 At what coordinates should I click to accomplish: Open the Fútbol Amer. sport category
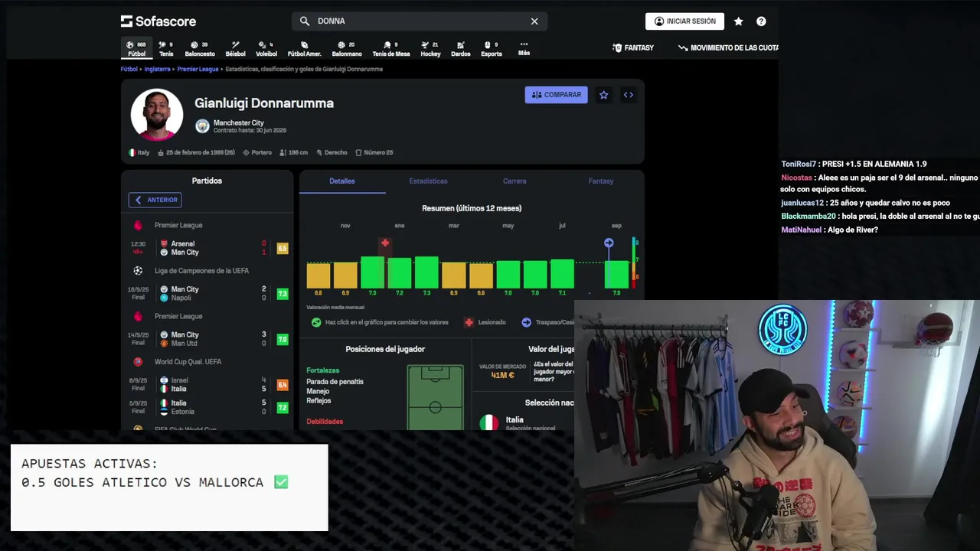point(304,49)
